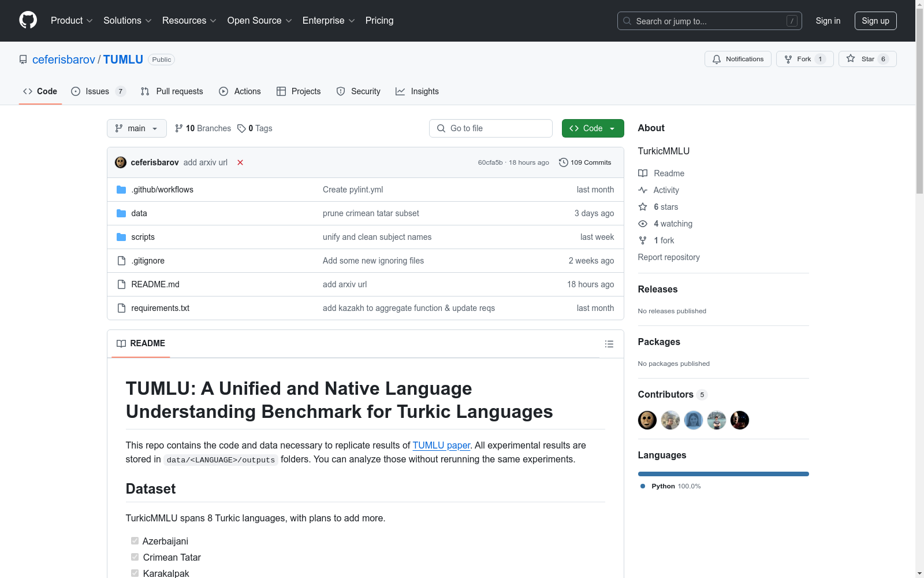Open commit message 'prune crimean tatar subset'

pos(371,213)
